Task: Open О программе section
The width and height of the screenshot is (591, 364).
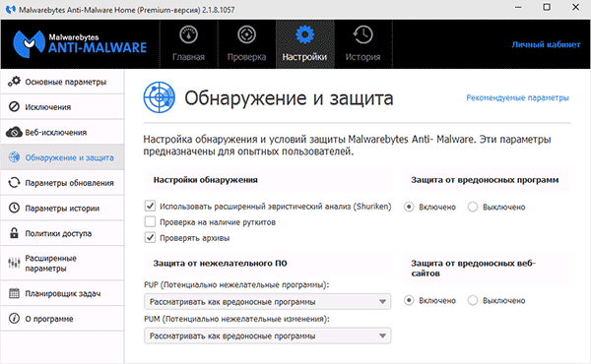Action: click(62, 319)
